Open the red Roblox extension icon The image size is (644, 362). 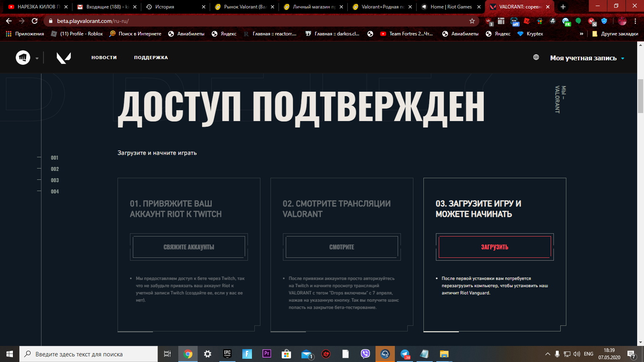(526, 21)
